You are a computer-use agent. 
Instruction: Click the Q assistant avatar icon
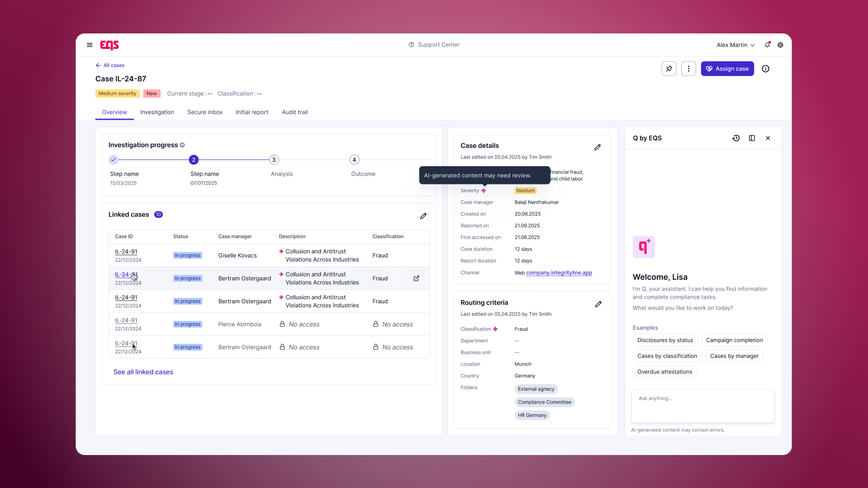pos(644,247)
